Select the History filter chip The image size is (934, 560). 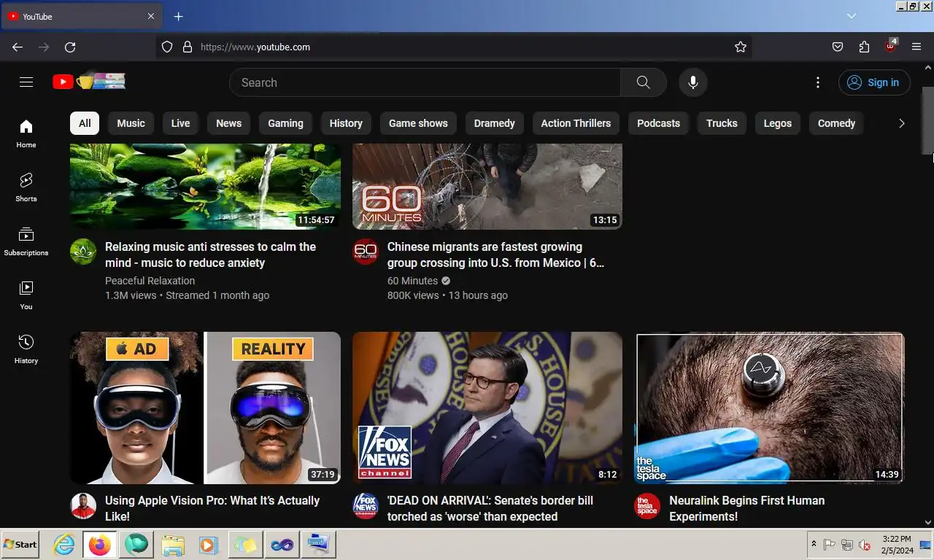coord(346,123)
